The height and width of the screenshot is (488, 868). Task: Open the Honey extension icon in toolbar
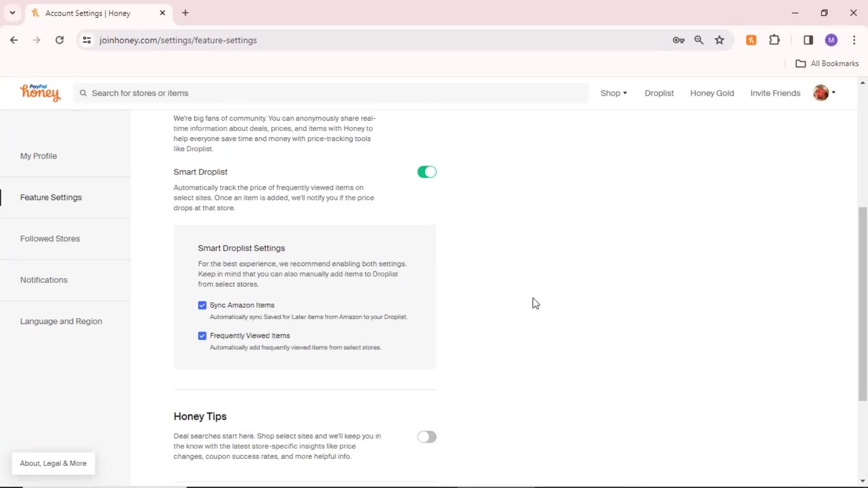[x=751, y=40]
